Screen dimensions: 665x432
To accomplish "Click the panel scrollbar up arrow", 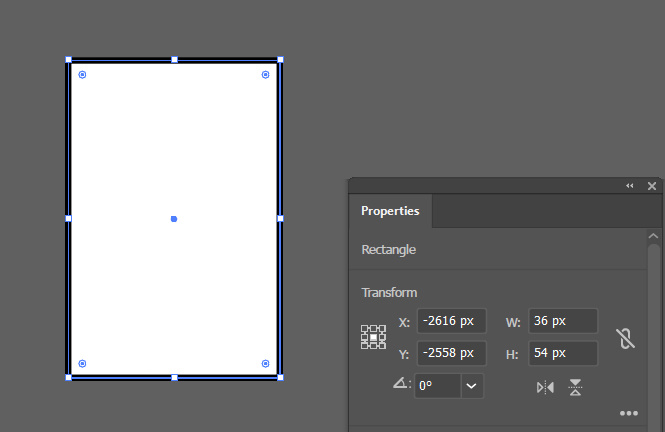I will (654, 236).
